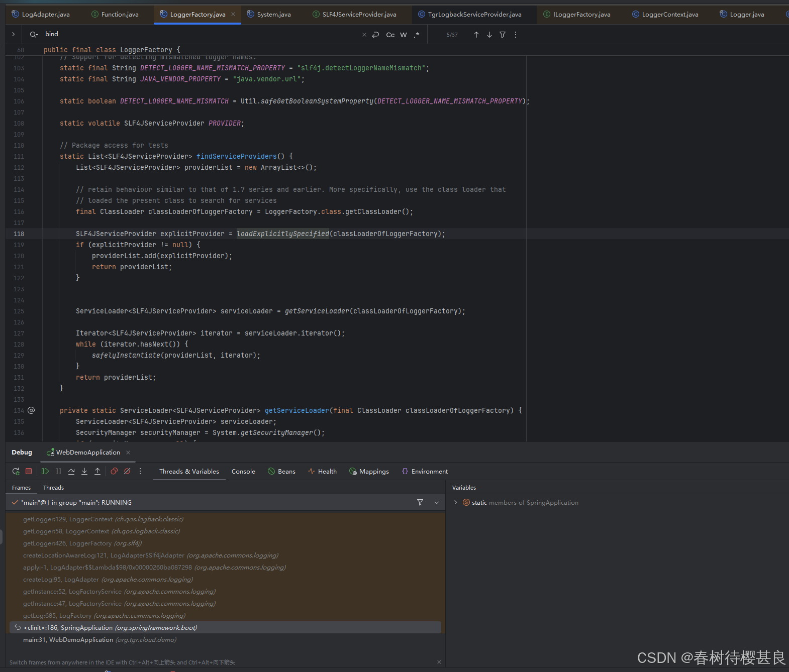
Task: Open search bar more options menu
Action: (x=516, y=35)
